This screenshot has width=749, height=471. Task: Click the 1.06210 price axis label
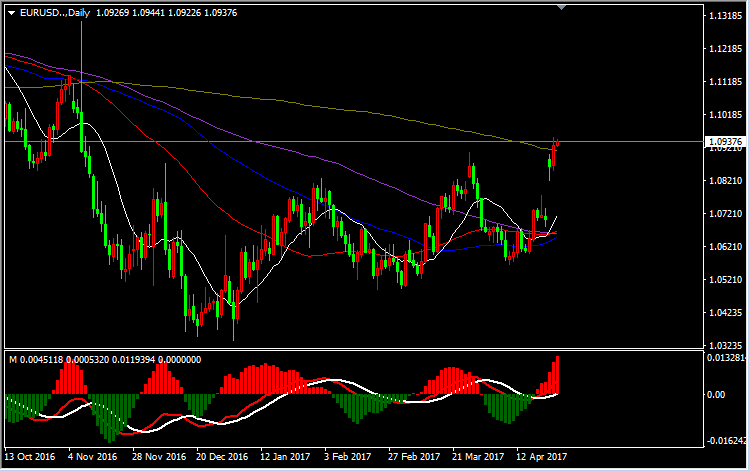726,246
